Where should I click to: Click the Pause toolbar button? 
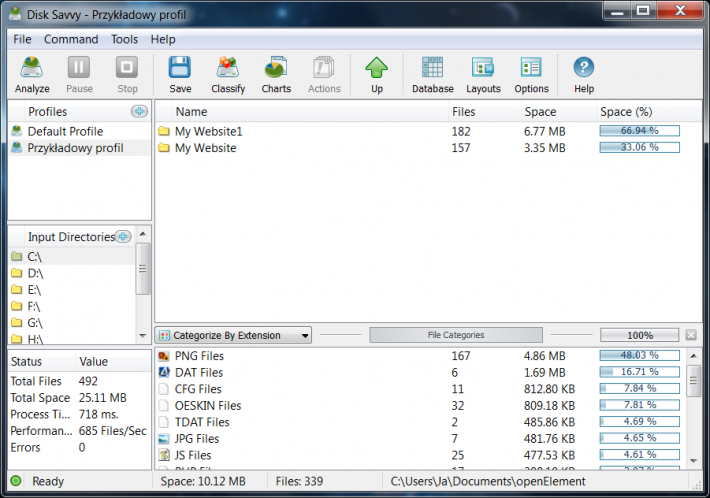(x=79, y=75)
